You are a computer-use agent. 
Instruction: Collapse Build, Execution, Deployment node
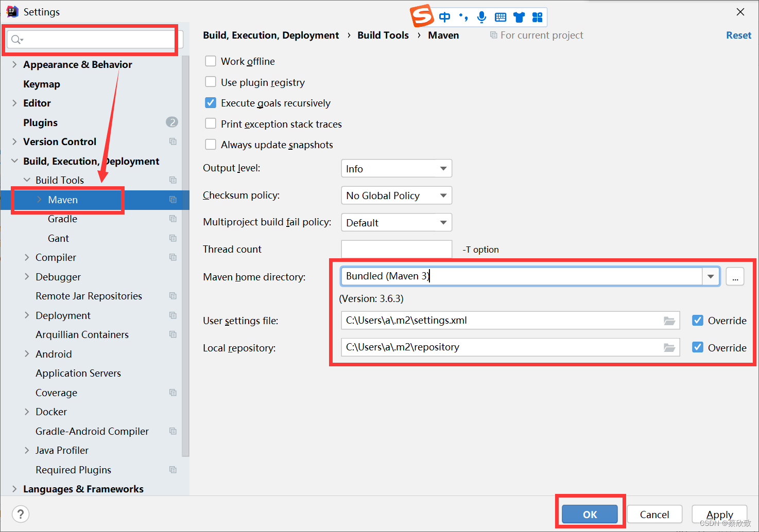14,161
